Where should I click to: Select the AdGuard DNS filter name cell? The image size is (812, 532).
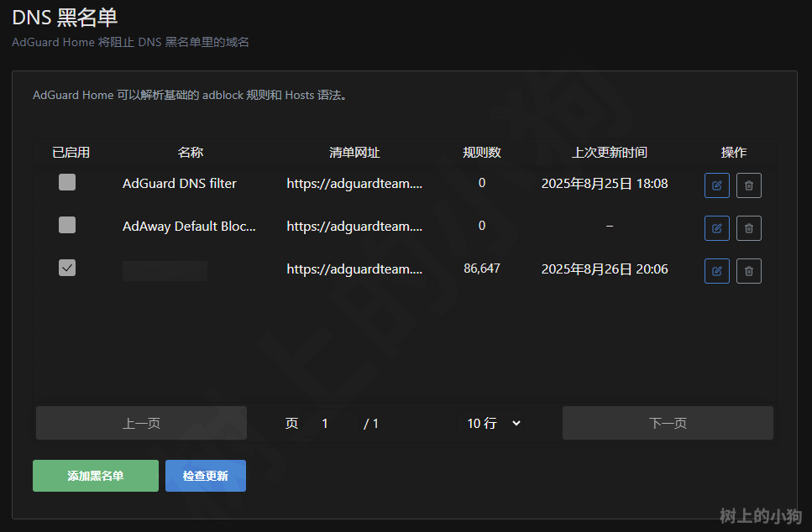tap(179, 183)
